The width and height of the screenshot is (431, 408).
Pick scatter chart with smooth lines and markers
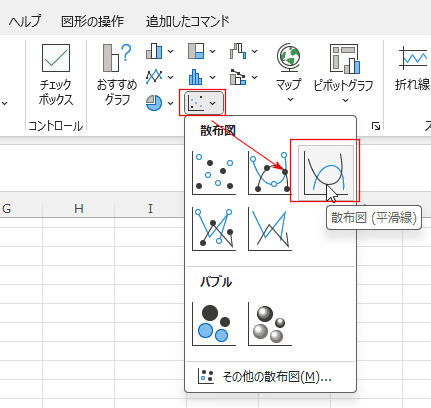[269, 173]
